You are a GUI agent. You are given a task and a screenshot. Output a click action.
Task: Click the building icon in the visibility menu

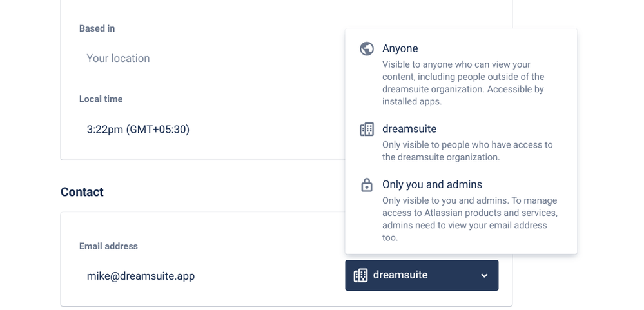pyautogui.click(x=367, y=130)
